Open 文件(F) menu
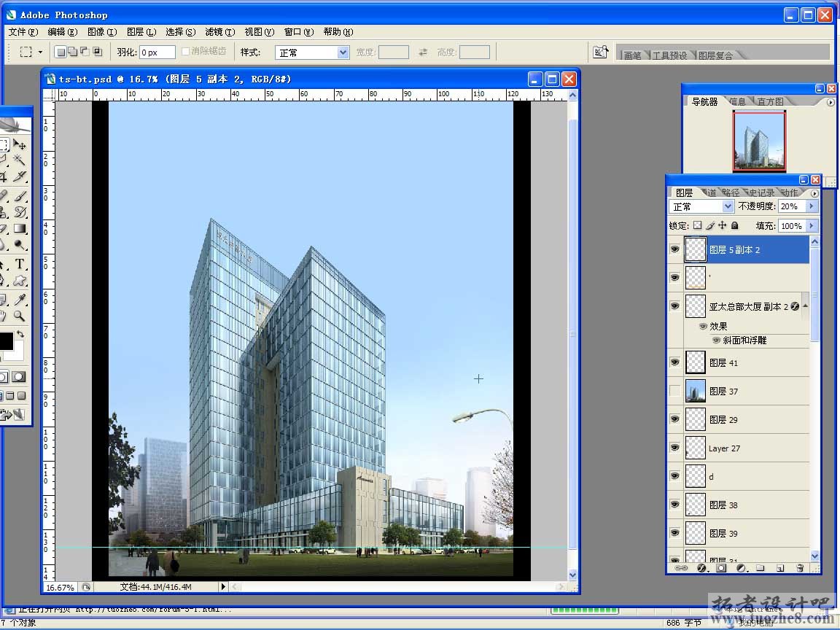 pyautogui.click(x=23, y=32)
